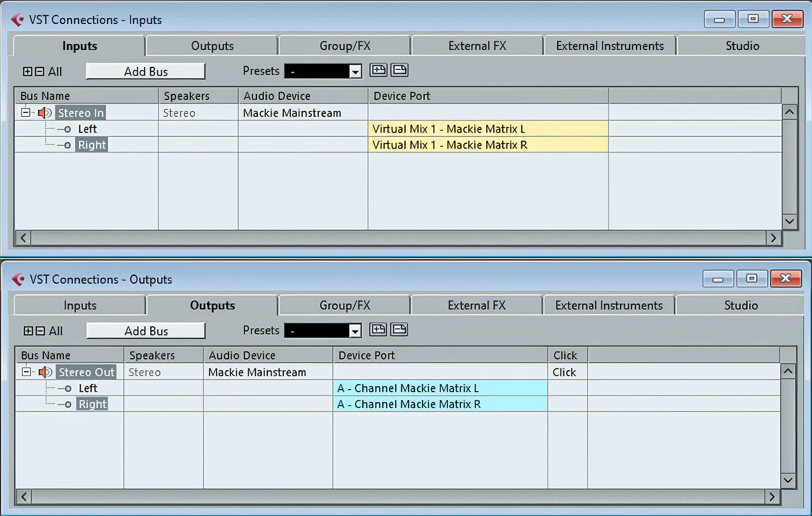Click the scroll left arrow in the Inputs window

click(x=23, y=237)
